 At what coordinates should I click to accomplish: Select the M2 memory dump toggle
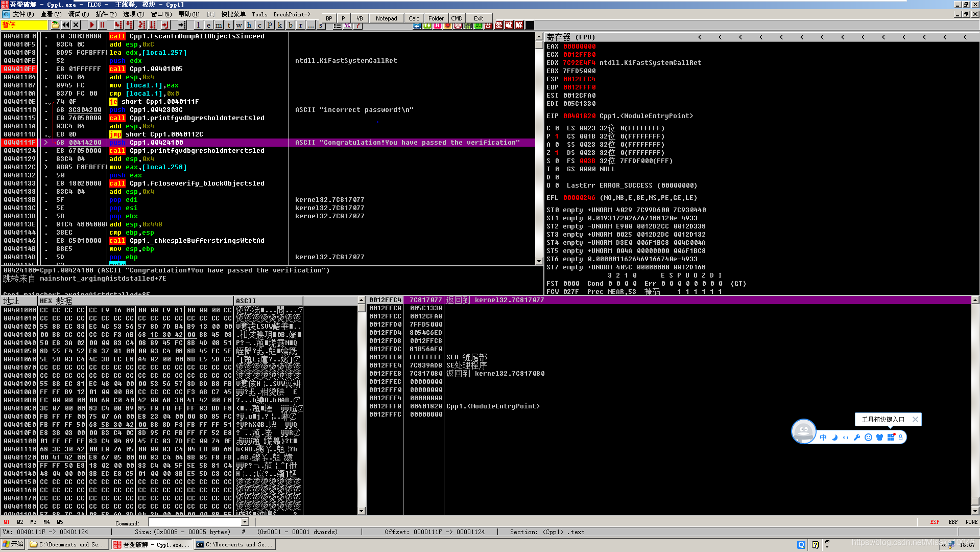(20, 522)
